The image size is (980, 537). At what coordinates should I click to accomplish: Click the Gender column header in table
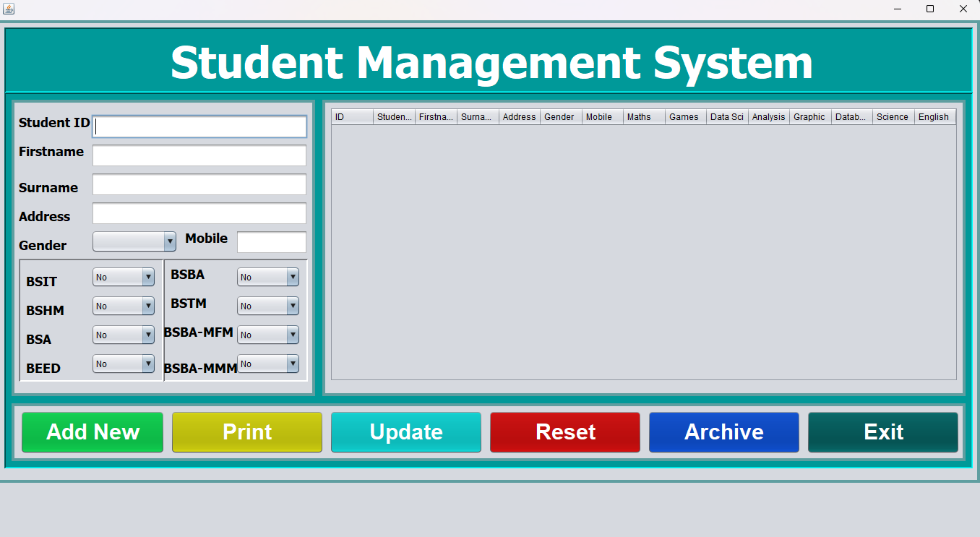pyautogui.click(x=561, y=117)
